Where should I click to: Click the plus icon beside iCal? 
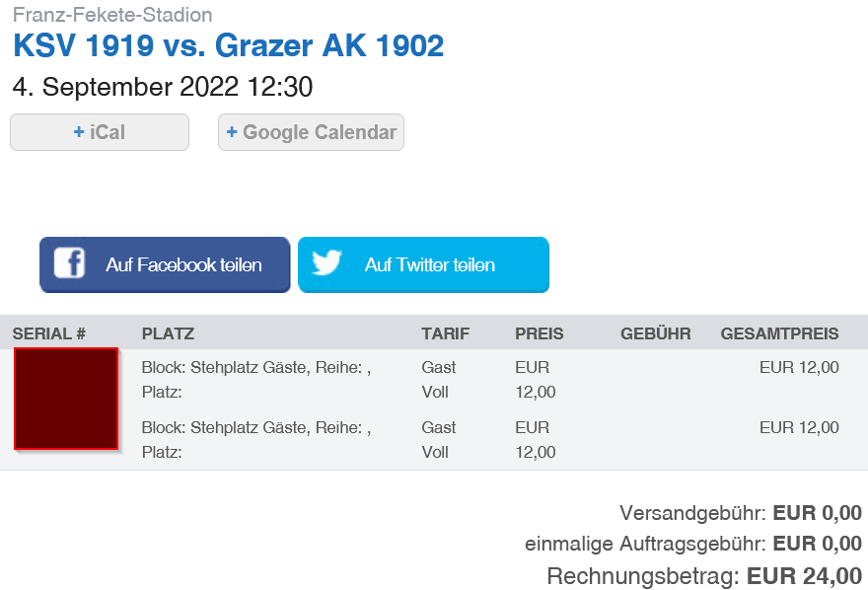pyautogui.click(x=79, y=132)
